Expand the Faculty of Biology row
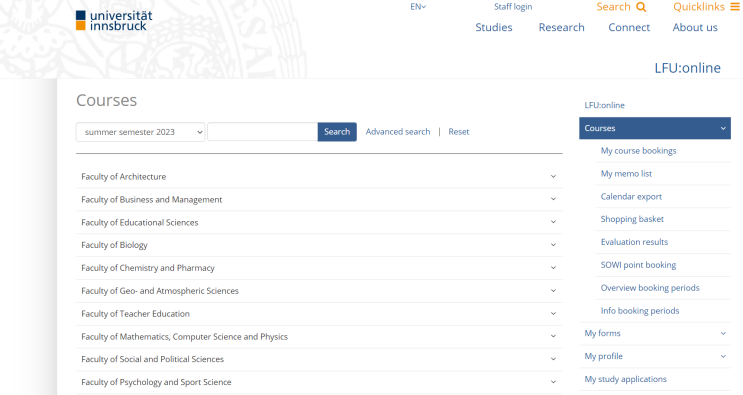Image resolution: width=743 pixels, height=395 pixels. point(319,245)
